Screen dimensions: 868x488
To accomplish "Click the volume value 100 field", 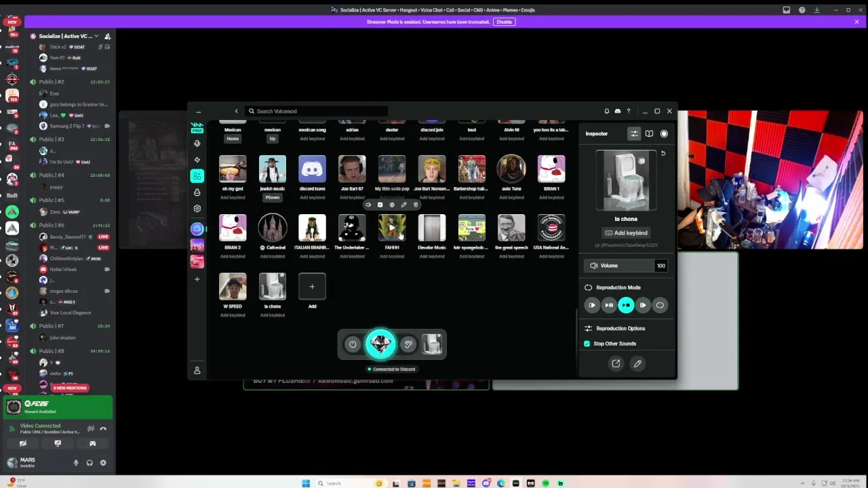I will pyautogui.click(x=660, y=266).
